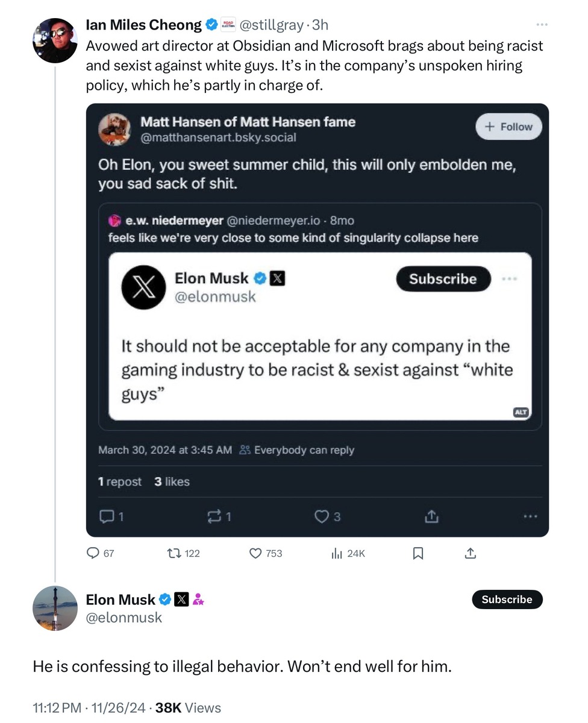Click the pink affiliate icon beside Elon Musk

198,599
